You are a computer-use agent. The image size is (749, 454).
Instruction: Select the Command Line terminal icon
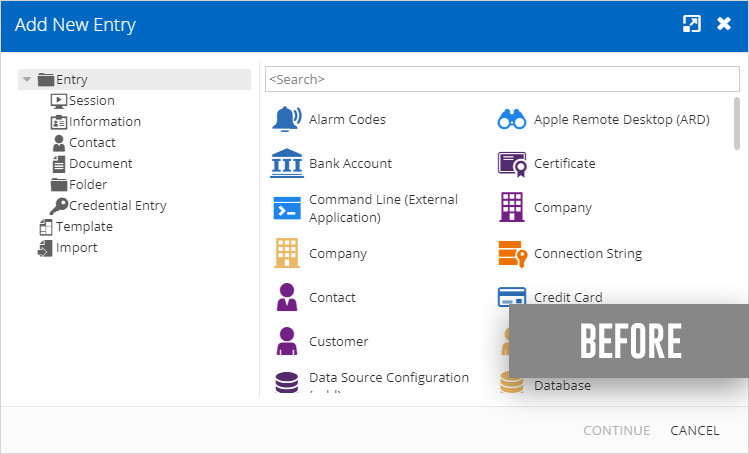tap(287, 208)
